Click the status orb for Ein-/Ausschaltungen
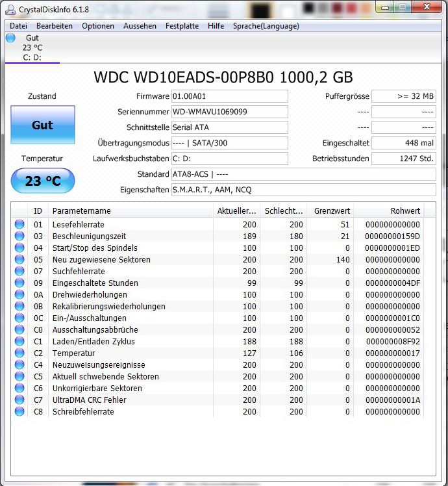The width and height of the screenshot is (448, 486). [19, 318]
